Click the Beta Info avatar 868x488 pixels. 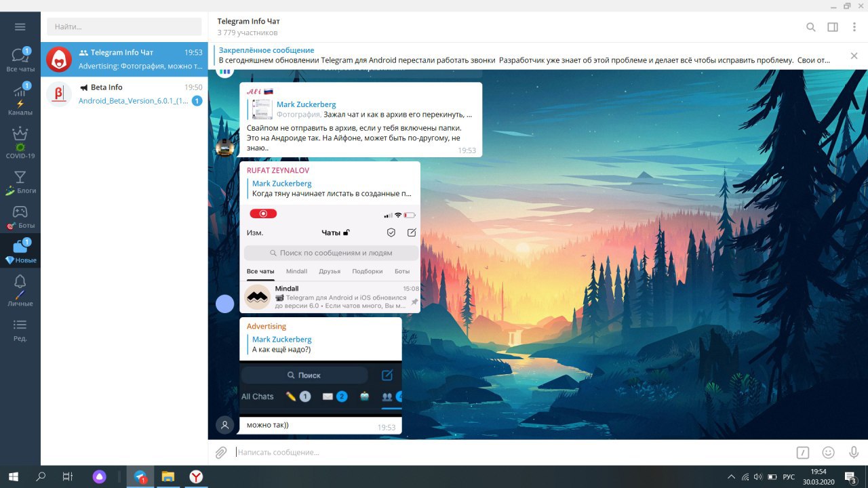point(59,94)
